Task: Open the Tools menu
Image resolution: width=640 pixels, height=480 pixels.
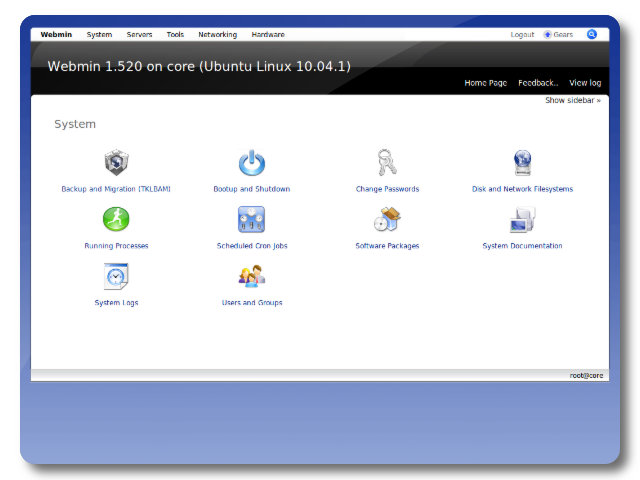Action: [x=175, y=35]
